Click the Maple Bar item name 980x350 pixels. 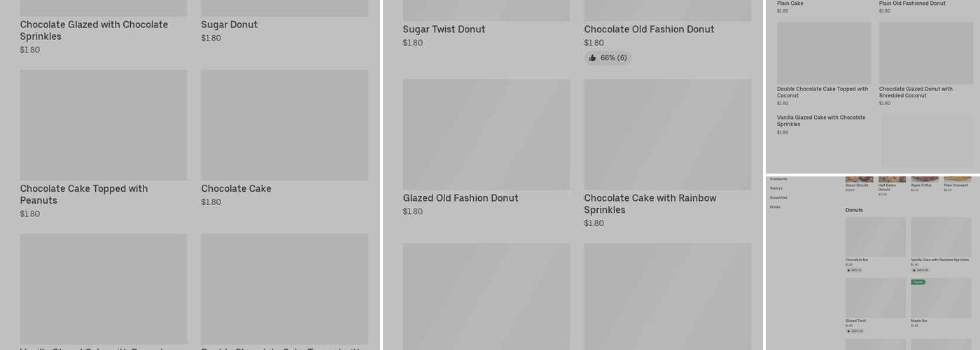(x=919, y=321)
